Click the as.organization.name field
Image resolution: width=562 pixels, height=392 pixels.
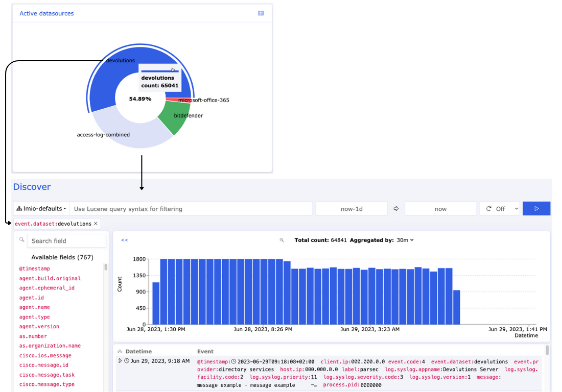pyautogui.click(x=50, y=346)
